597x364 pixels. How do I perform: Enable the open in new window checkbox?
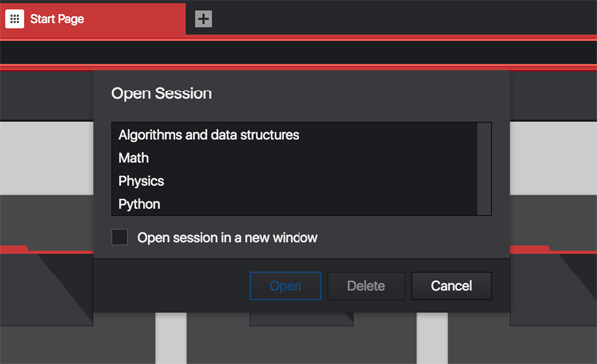click(x=120, y=237)
